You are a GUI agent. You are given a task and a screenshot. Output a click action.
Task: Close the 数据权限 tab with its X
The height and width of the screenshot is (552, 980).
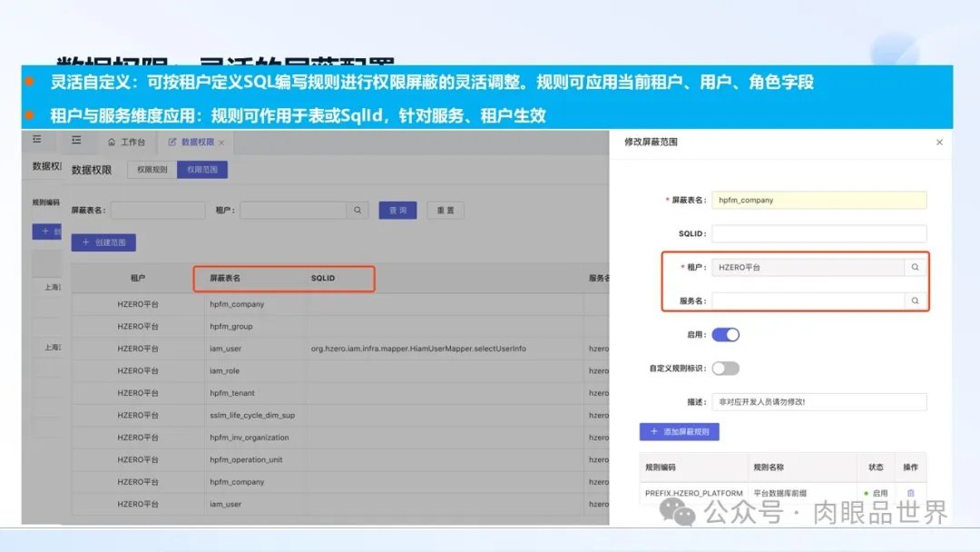[221, 143]
